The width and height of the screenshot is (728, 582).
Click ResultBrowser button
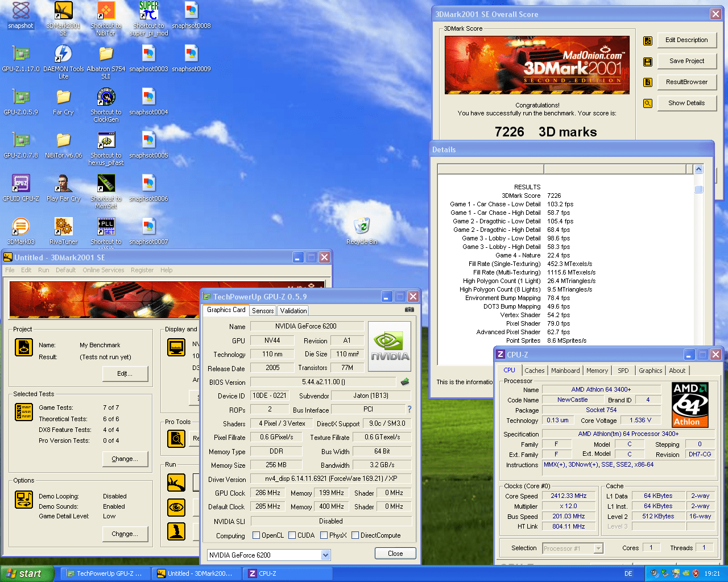click(686, 82)
